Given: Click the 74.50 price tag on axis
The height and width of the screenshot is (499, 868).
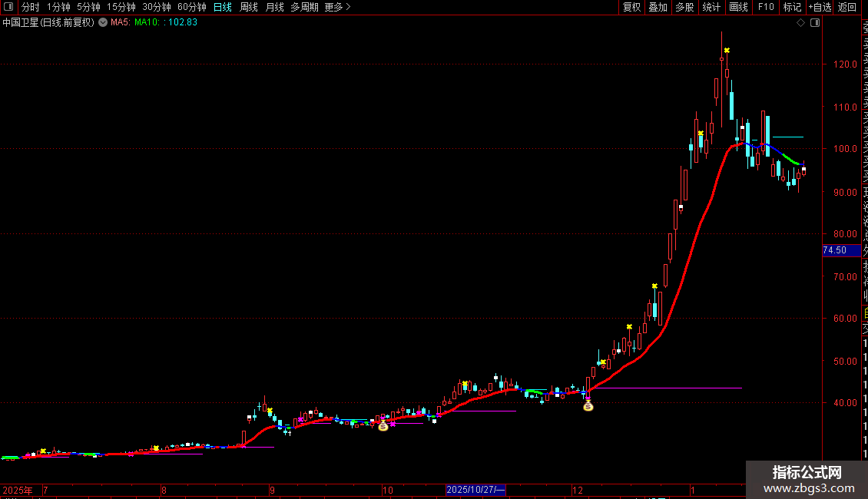Looking at the screenshot, I should 841,250.
